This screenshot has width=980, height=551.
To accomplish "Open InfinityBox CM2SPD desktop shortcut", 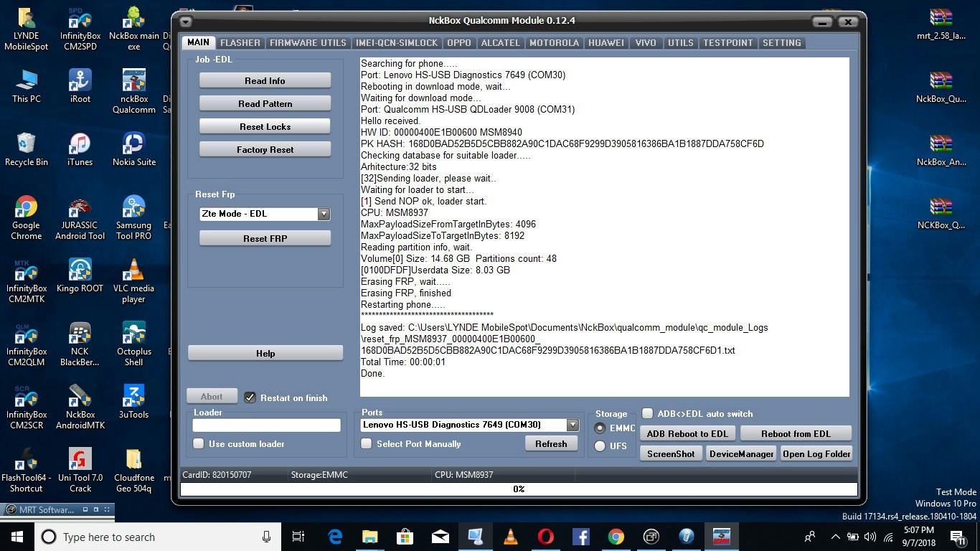I will [80, 29].
